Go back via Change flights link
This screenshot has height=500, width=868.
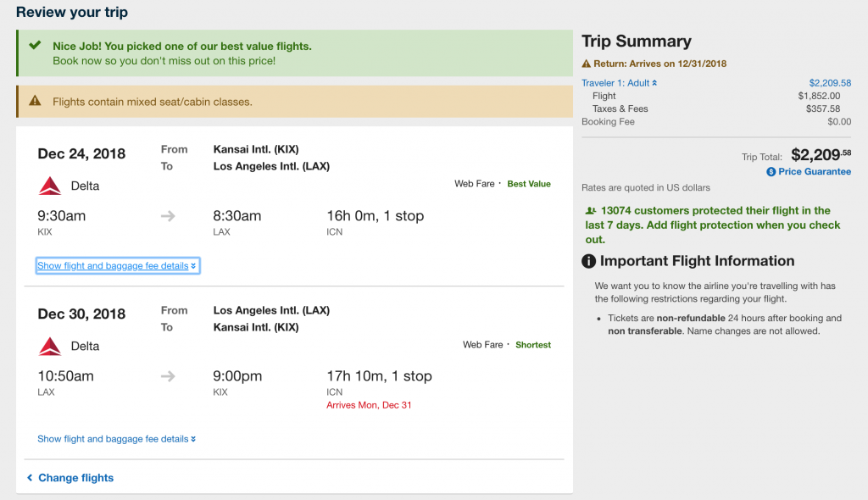(x=70, y=478)
